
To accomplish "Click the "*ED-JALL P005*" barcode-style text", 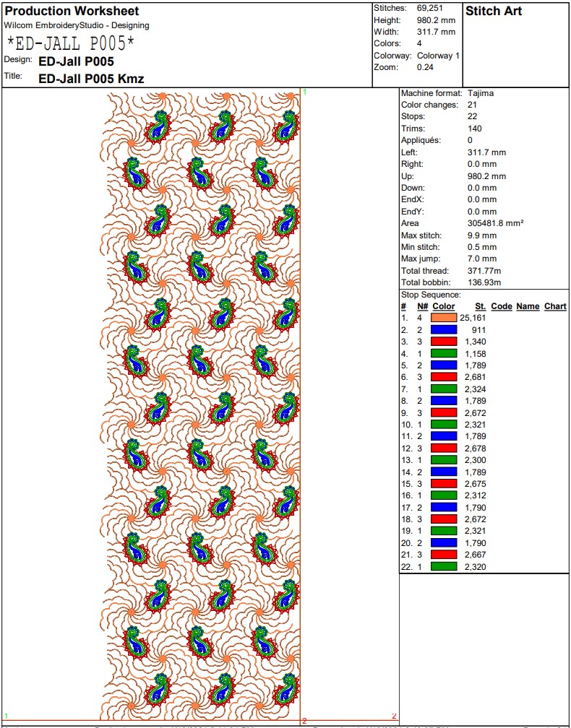I will pos(71,43).
